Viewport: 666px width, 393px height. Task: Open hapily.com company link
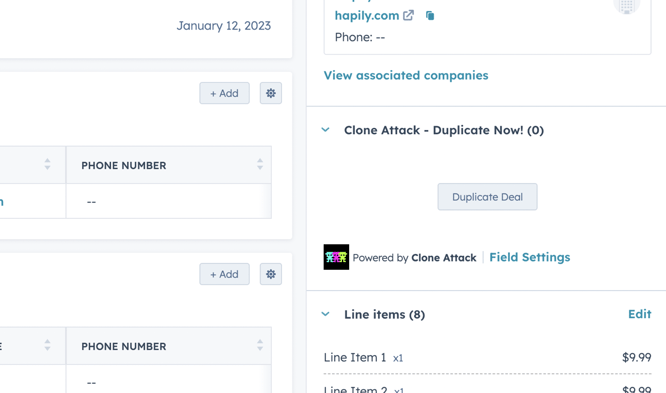(367, 16)
